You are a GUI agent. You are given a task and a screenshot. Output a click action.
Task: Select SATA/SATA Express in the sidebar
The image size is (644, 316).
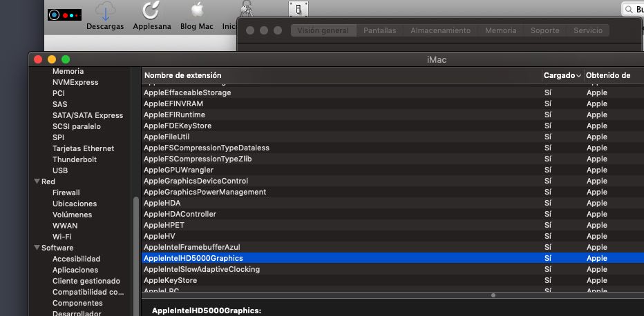[x=88, y=116]
